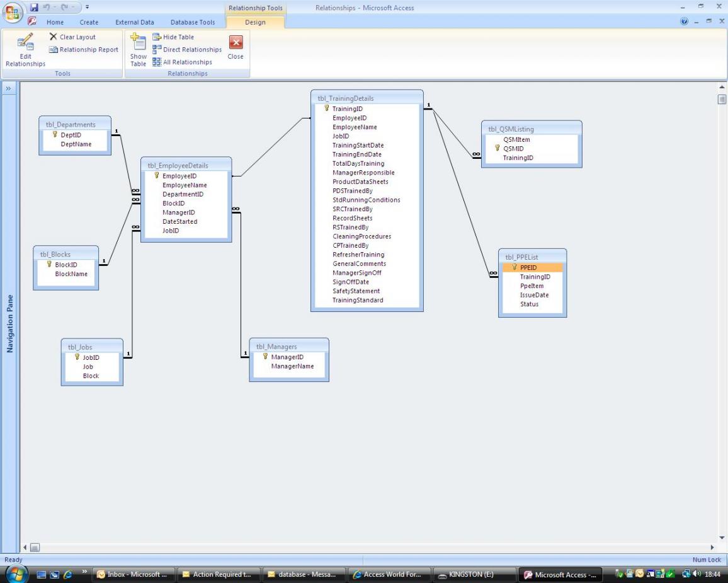
Task: Clear Layout of relationship diagram
Action: click(x=72, y=37)
